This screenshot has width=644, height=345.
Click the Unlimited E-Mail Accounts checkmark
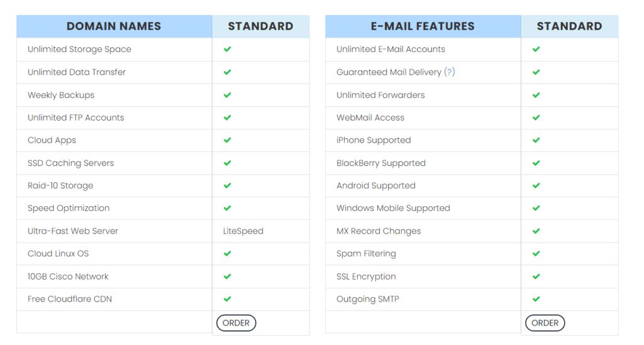536,49
